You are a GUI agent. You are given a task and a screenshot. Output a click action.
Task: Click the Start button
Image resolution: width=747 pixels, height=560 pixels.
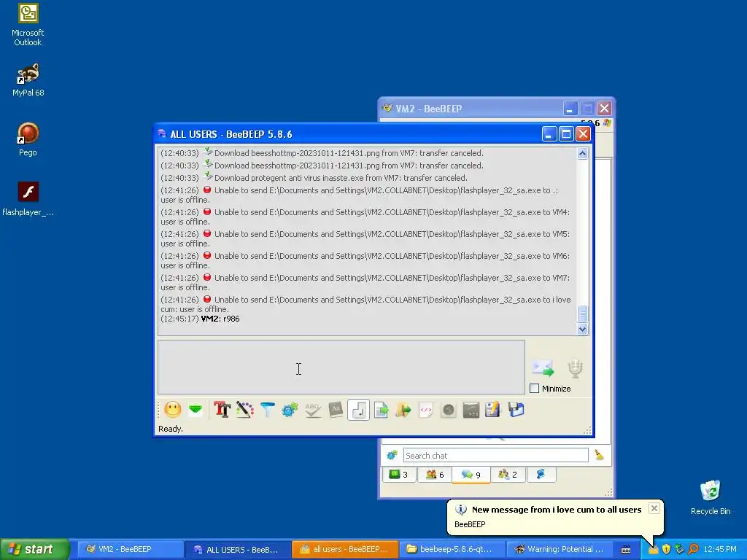point(34,549)
